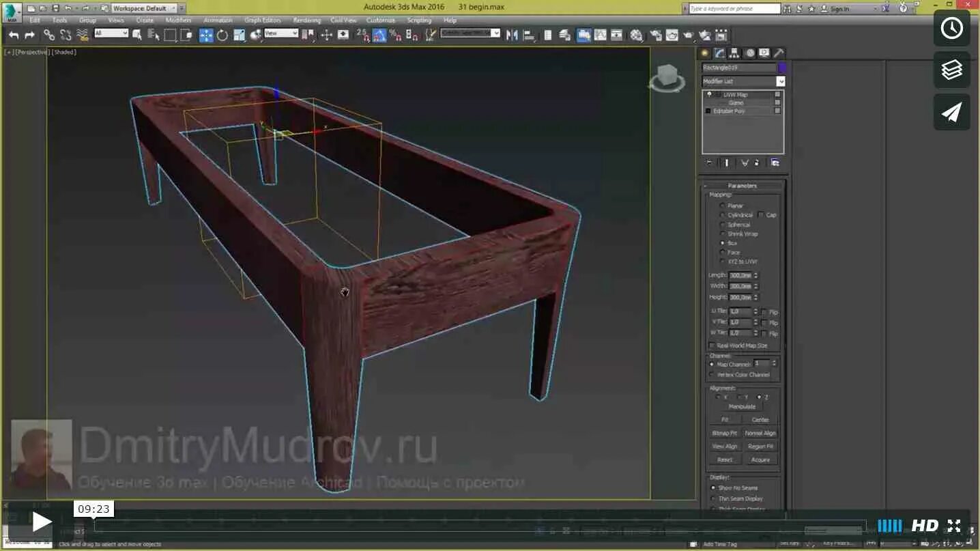Image resolution: width=980 pixels, height=551 pixels.
Task: Open the Motion command panel tab
Action: click(749, 53)
